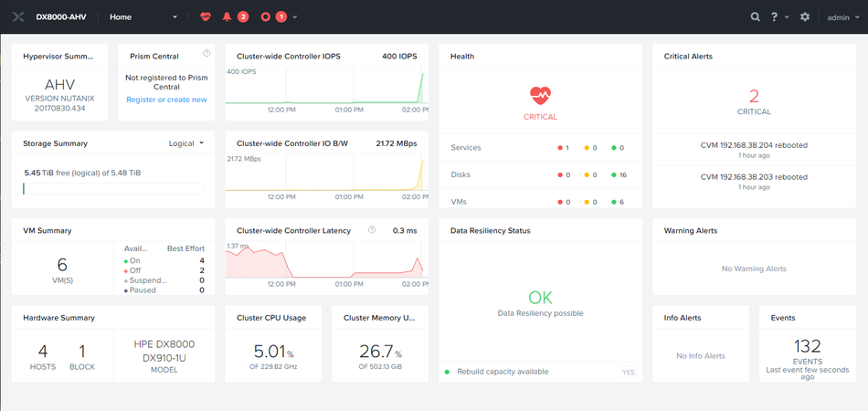This screenshot has width=868, height=411.
Task: Click the Disks health row
Action: click(x=540, y=174)
